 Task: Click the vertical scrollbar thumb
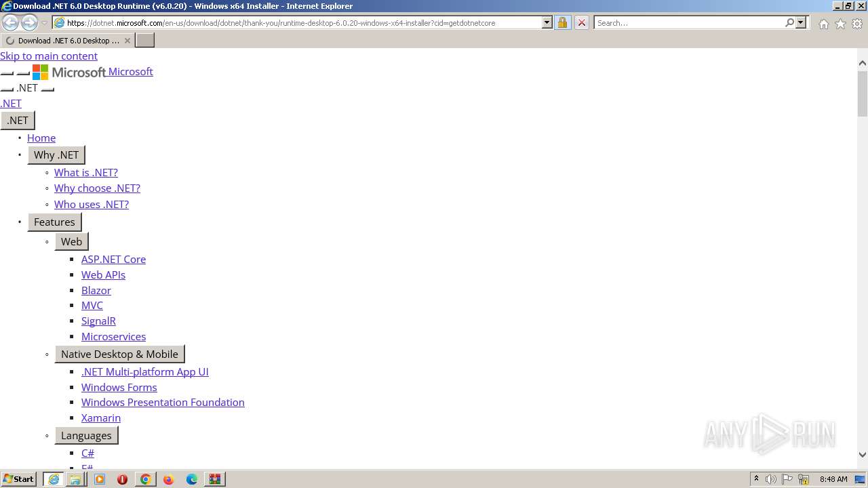pos(863,94)
